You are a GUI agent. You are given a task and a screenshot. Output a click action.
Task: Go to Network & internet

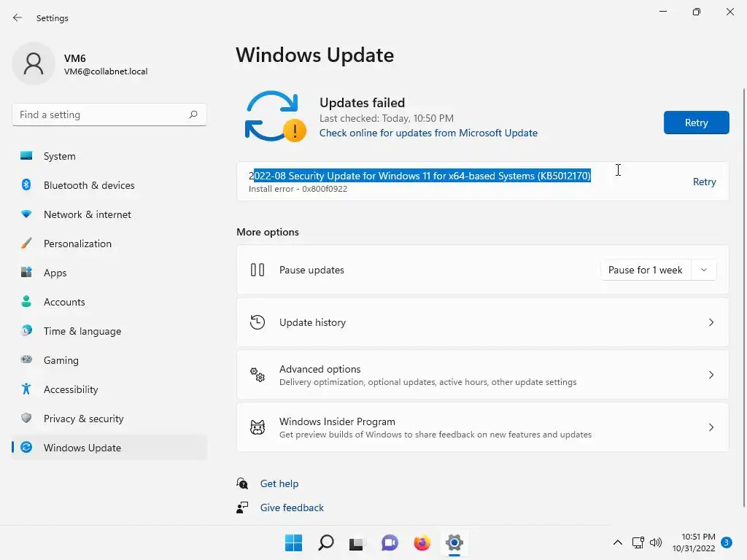pyautogui.click(x=109, y=214)
